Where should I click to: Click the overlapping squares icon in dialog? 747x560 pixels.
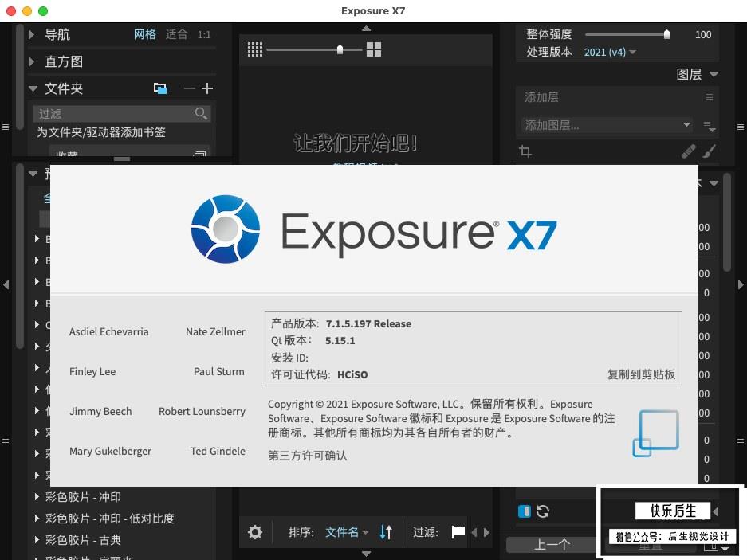655,433
